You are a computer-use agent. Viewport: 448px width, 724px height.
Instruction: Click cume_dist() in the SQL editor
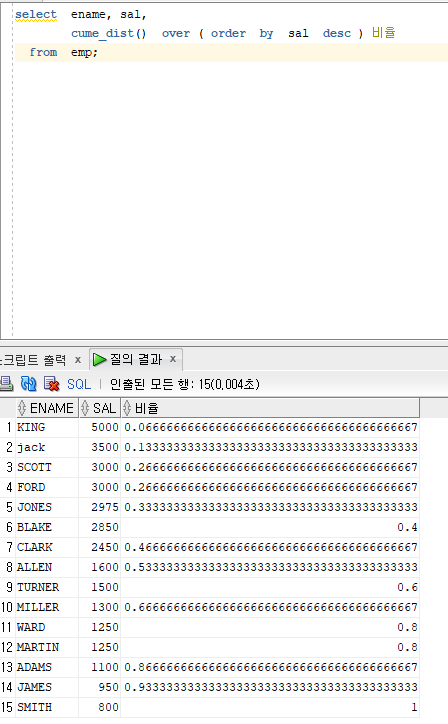tap(109, 33)
